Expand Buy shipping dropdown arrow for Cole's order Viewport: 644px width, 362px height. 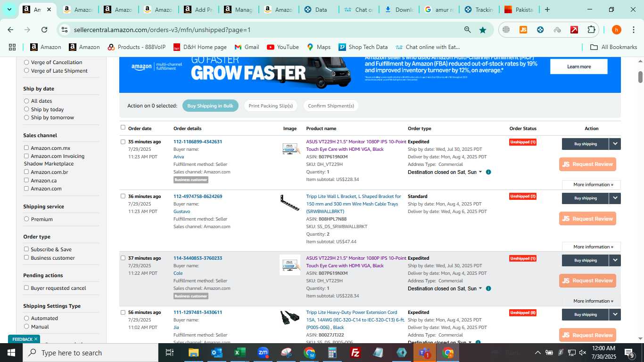pos(615,260)
